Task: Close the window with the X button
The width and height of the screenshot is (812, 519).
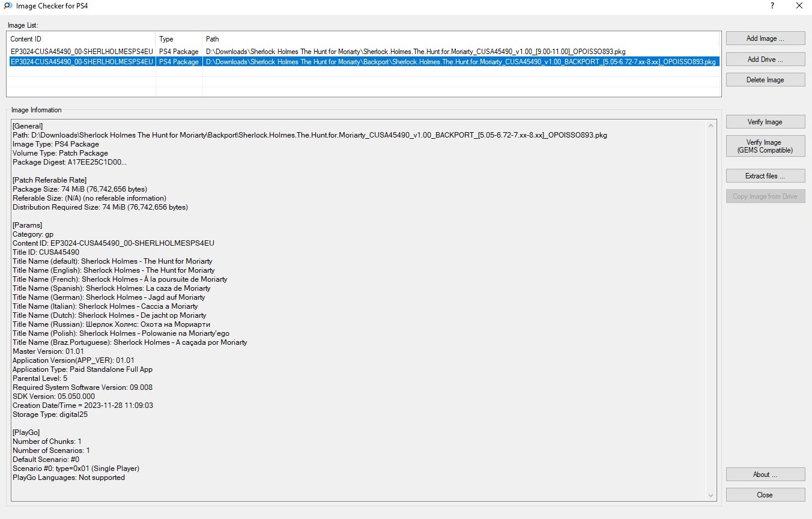Action: click(799, 5)
